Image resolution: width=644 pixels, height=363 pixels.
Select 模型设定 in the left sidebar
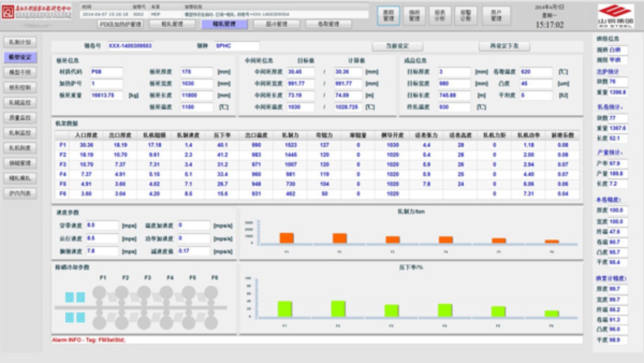click(x=20, y=57)
